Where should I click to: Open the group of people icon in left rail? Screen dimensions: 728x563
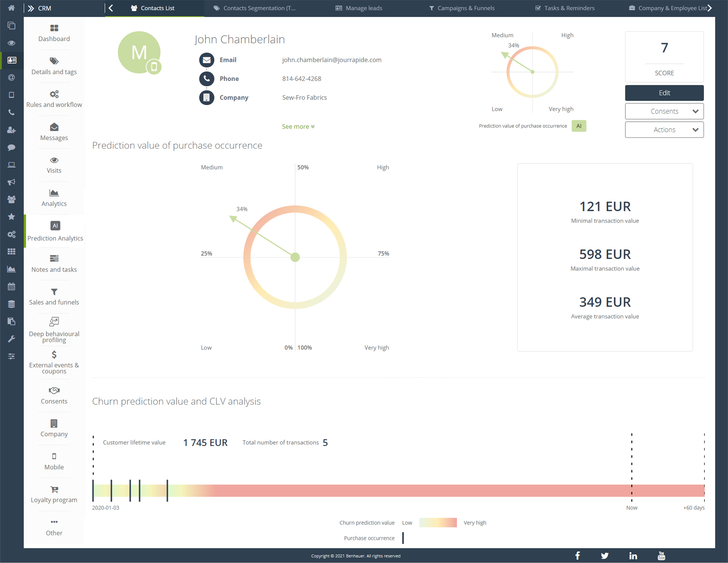coord(12,199)
